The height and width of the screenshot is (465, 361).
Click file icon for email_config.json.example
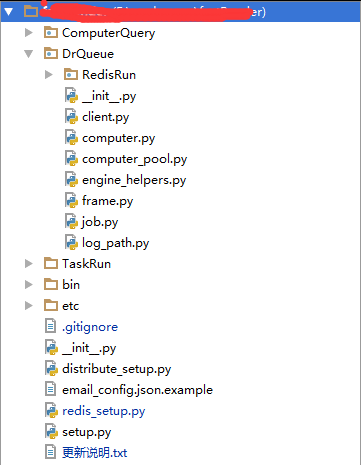click(50, 389)
